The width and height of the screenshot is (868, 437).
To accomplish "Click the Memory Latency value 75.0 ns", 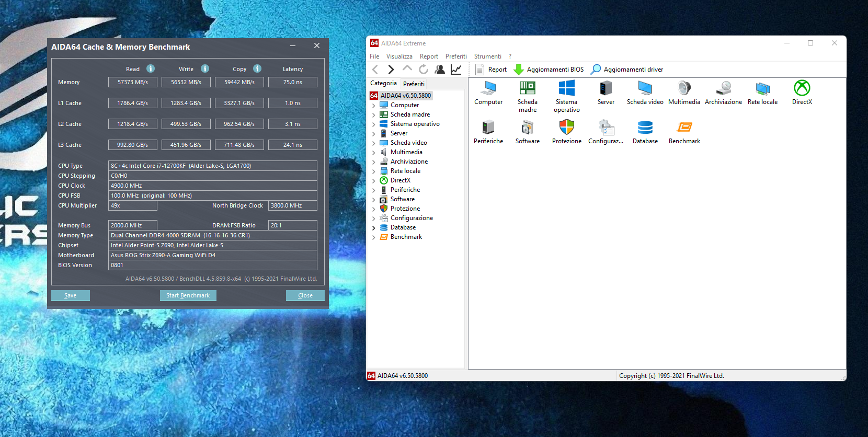I will (x=293, y=82).
